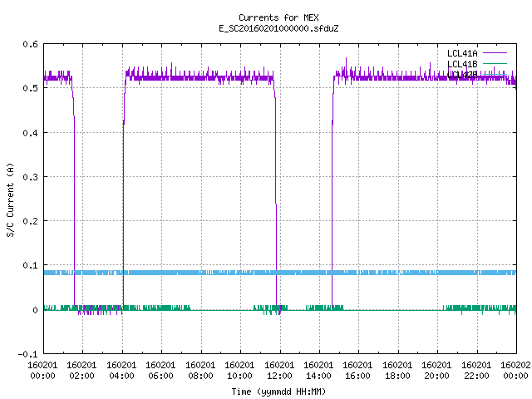Click the LCL41B legend label
The width and height of the screenshot is (532, 399).
(x=462, y=64)
